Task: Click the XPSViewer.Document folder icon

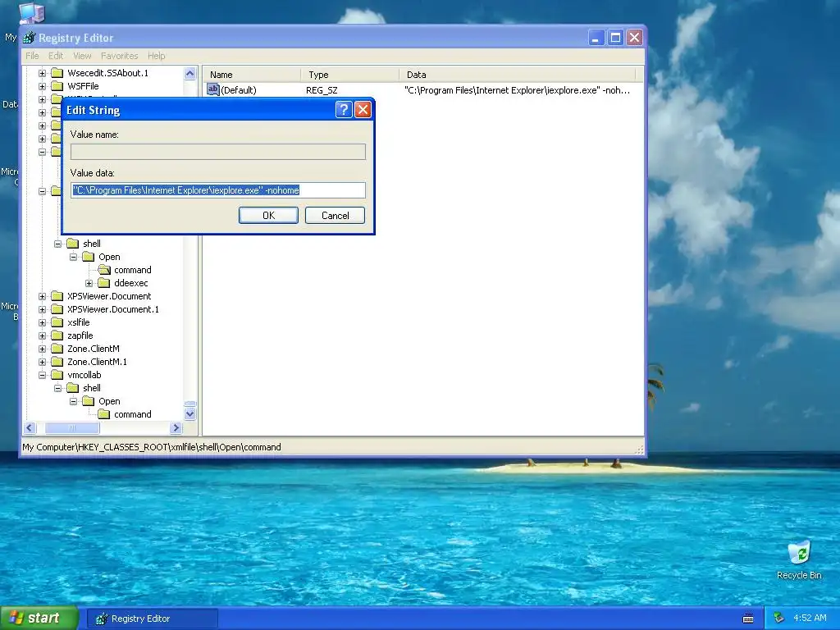Action: [x=57, y=296]
